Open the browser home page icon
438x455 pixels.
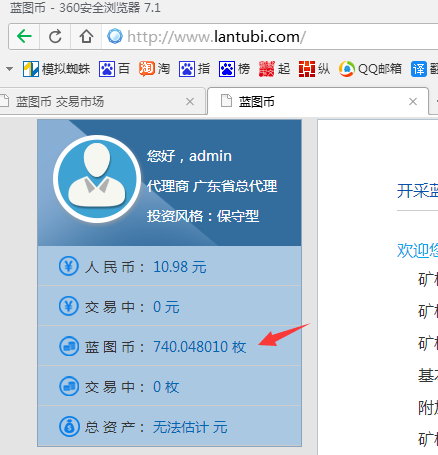coord(86,36)
